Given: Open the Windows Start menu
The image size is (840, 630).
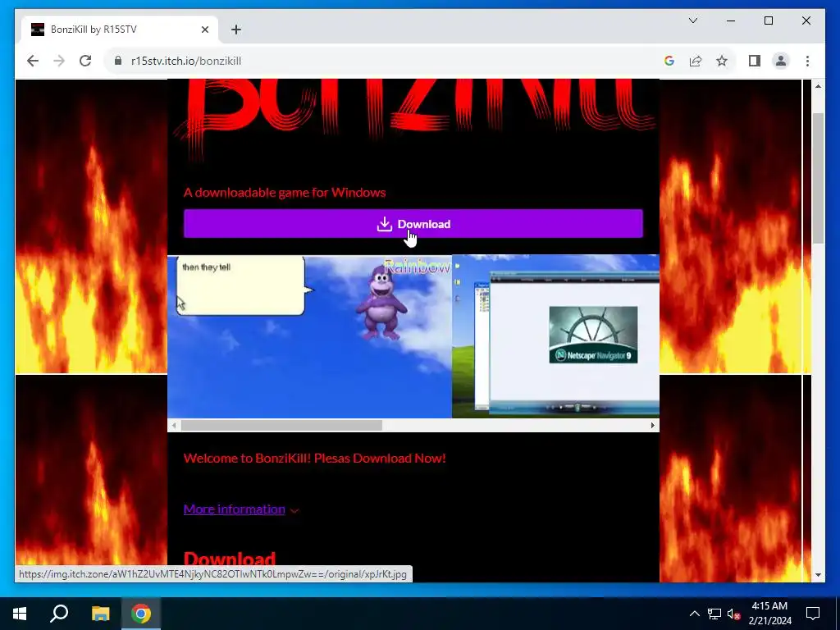Looking at the screenshot, I should (x=20, y=614).
